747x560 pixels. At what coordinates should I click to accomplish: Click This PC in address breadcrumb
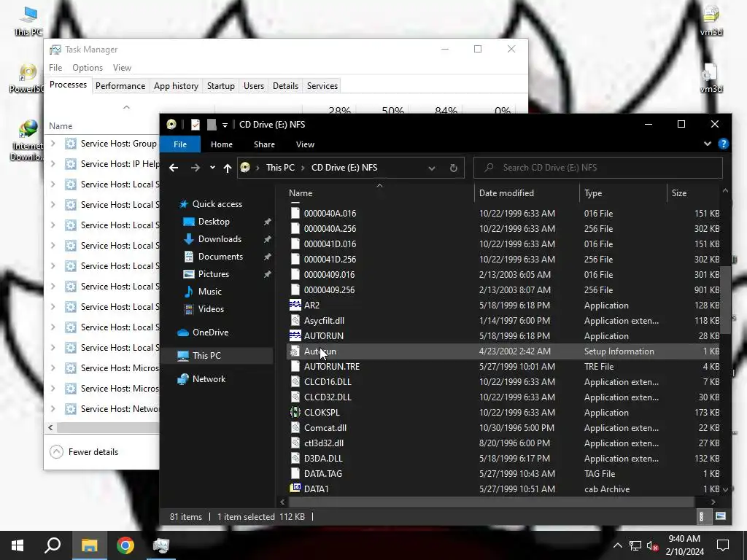[280, 168]
